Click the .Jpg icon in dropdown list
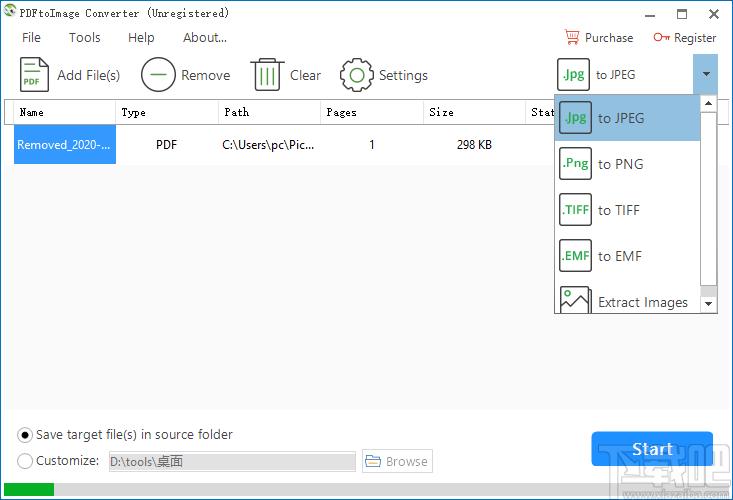Screen dimensions: 733x500 tap(575, 118)
